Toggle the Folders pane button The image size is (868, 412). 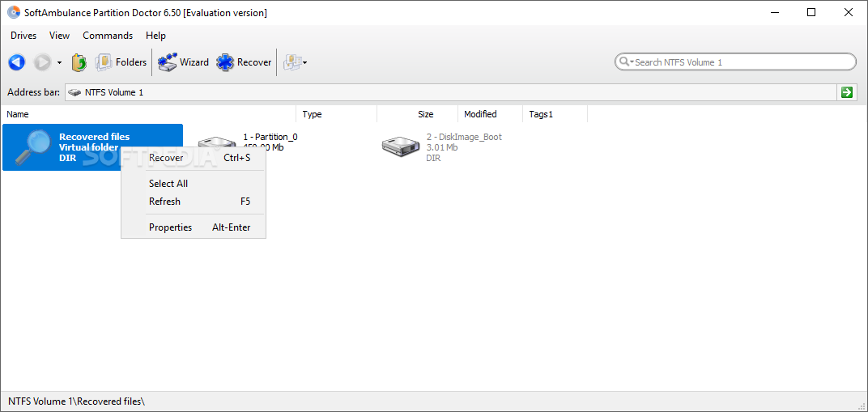coord(121,62)
